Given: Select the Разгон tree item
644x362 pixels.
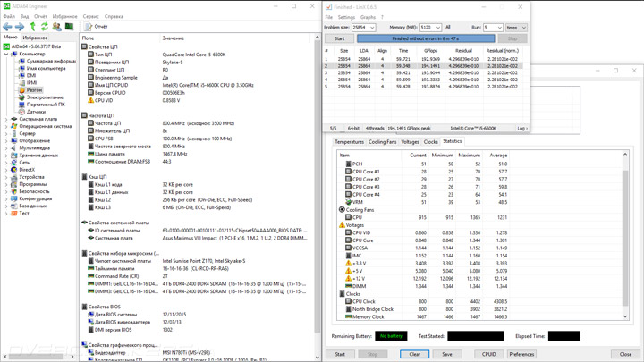Looking at the screenshot, I should (34, 90).
